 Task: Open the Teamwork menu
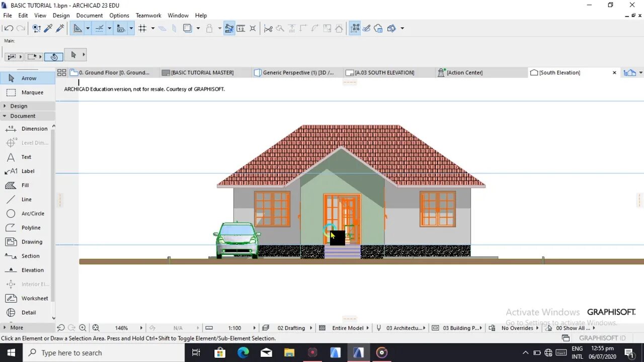coord(148,16)
